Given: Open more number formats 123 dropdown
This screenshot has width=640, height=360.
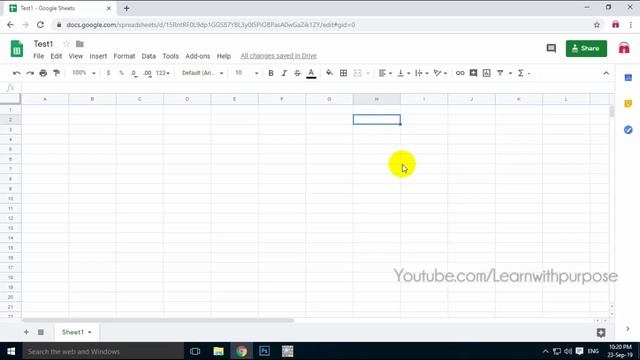Looking at the screenshot, I should click(162, 73).
